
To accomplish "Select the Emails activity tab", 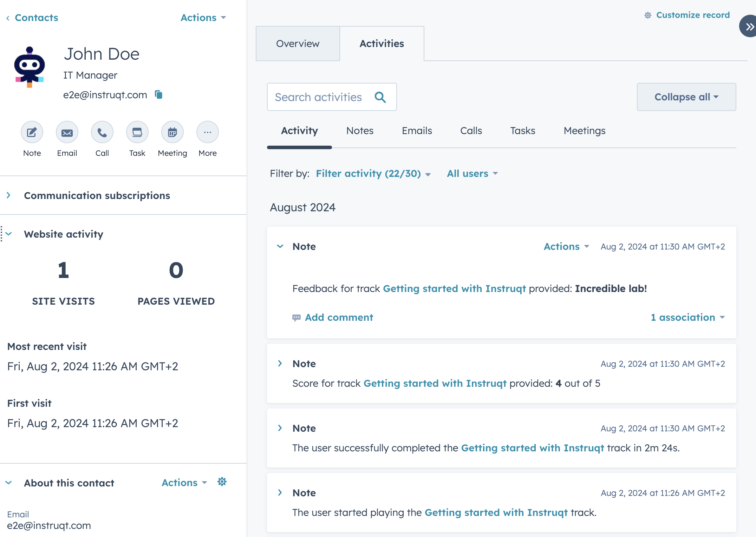I will coord(417,131).
